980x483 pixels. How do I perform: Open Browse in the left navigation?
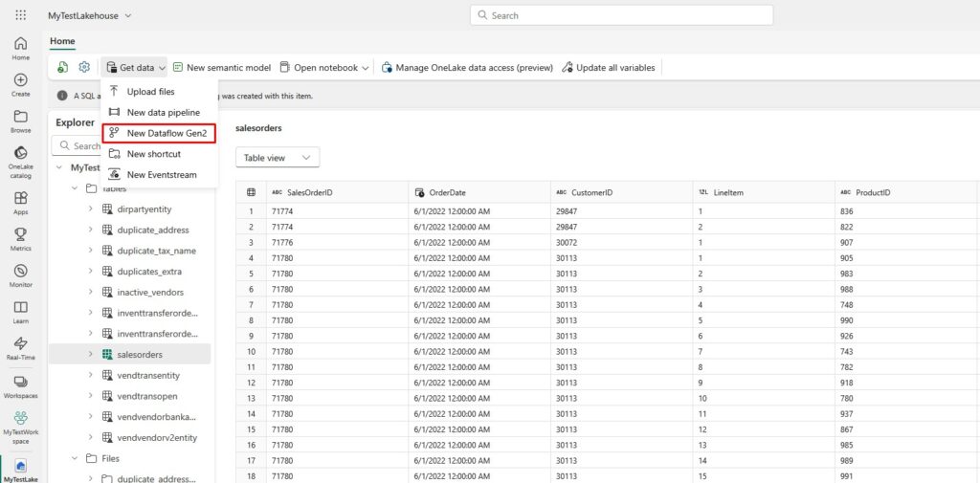[21, 121]
